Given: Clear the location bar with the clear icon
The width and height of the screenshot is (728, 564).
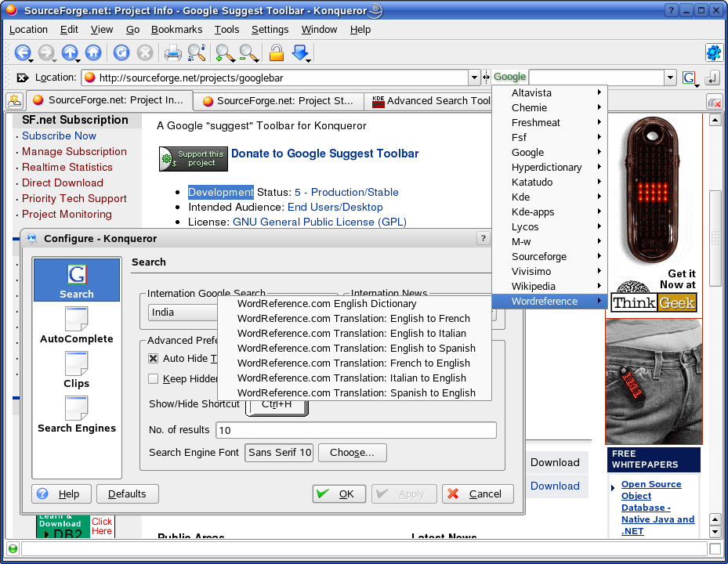Looking at the screenshot, I should pyautogui.click(x=22, y=78).
